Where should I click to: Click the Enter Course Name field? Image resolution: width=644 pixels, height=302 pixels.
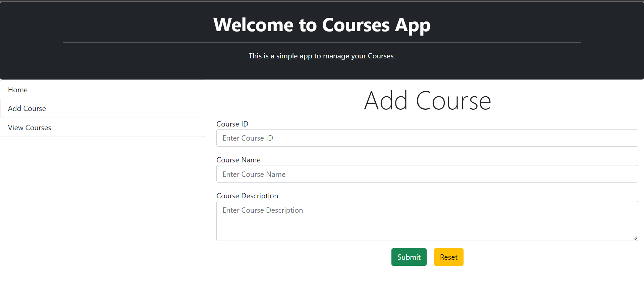coord(427,174)
